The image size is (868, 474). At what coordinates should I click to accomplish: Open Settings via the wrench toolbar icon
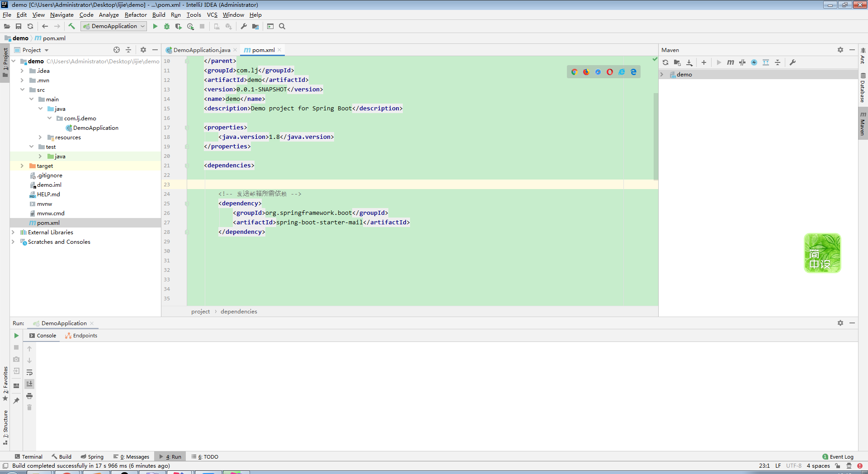(x=244, y=26)
